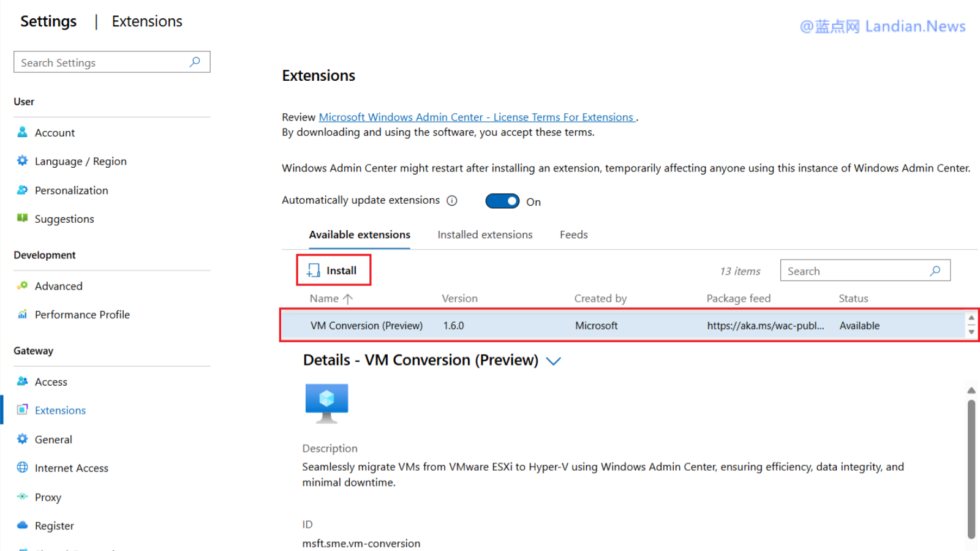
Task: Sort extensions by Name column arrow
Action: (x=348, y=299)
